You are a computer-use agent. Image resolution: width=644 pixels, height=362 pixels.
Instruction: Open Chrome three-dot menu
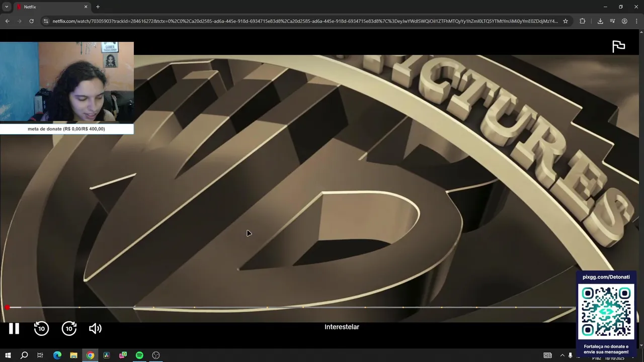pos(636,21)
